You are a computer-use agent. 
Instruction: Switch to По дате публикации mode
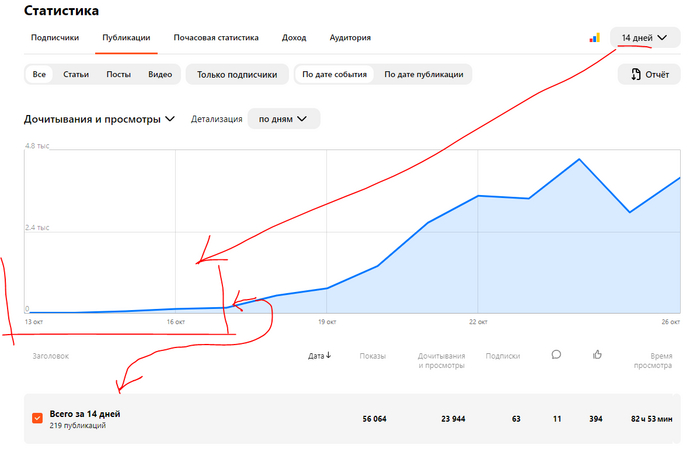[423, 74]
